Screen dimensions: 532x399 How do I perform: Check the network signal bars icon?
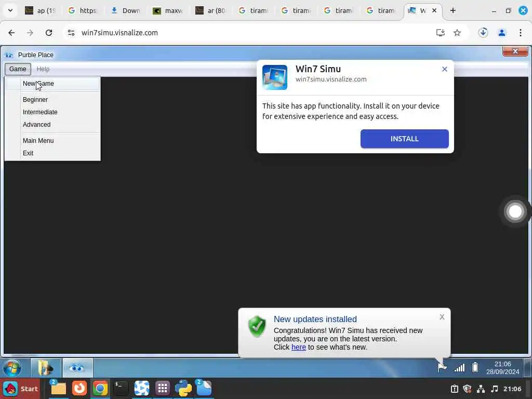coord(459,367)
